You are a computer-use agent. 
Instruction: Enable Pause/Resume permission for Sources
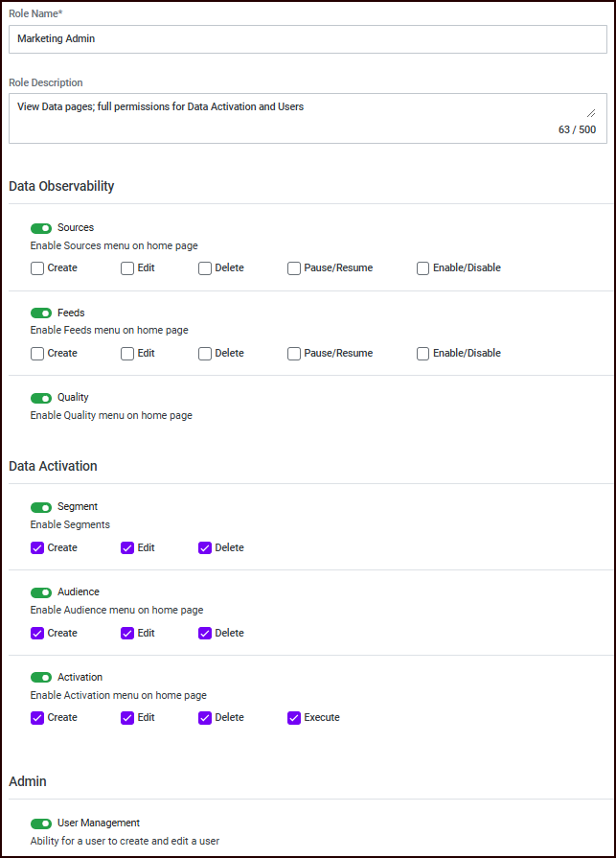pos(294,268)
